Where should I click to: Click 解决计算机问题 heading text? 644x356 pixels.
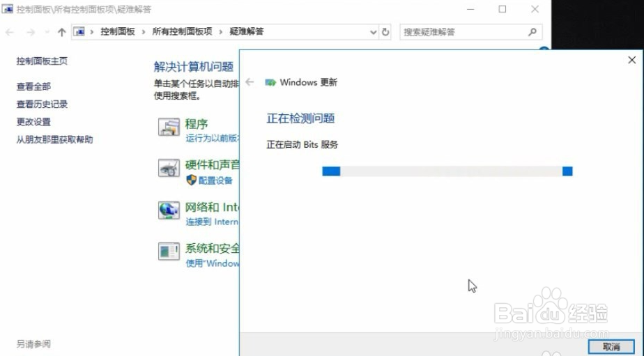tap(194, 66)
